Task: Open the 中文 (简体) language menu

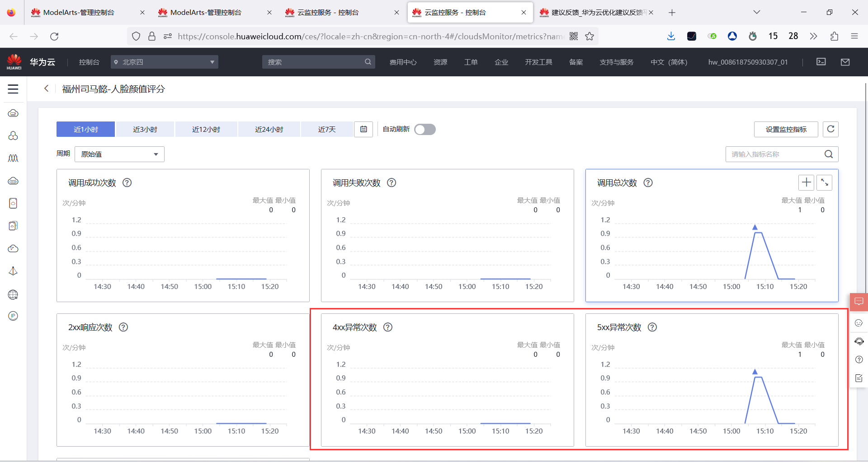Action: click(x=669, y=62)
